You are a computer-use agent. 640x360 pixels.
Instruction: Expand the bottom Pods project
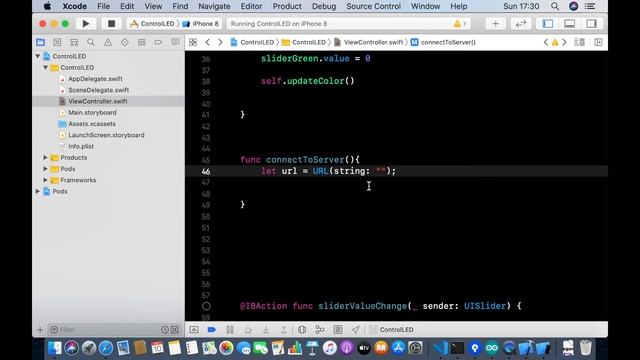[x=38, y=191]
